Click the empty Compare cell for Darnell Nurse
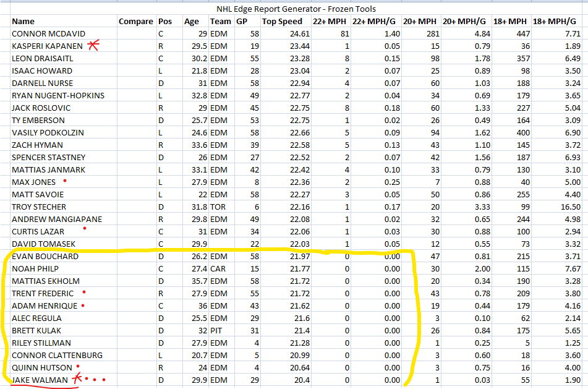 pos(135,83)
